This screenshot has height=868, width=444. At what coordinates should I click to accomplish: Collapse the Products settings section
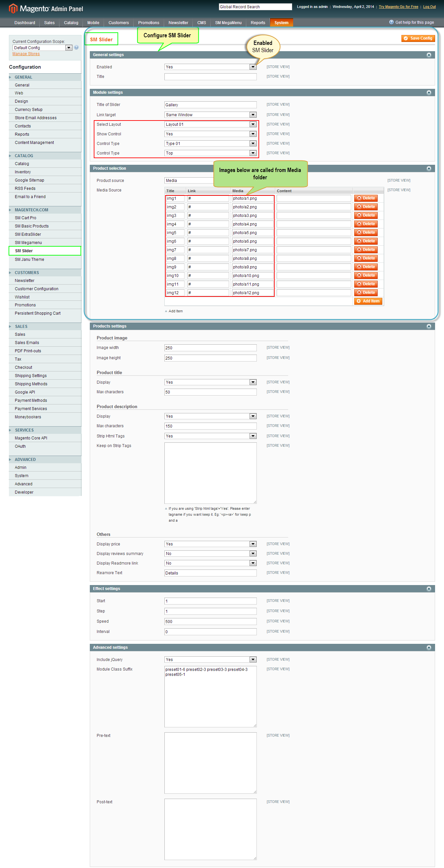coord(428,326)
